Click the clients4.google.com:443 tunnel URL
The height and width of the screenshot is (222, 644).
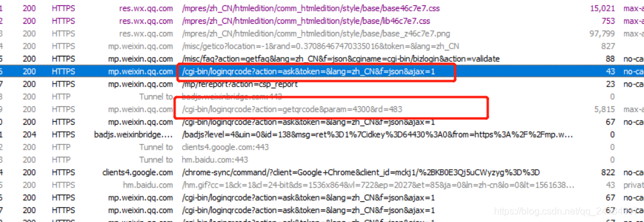pyautogui.click(x=225, y=148)
